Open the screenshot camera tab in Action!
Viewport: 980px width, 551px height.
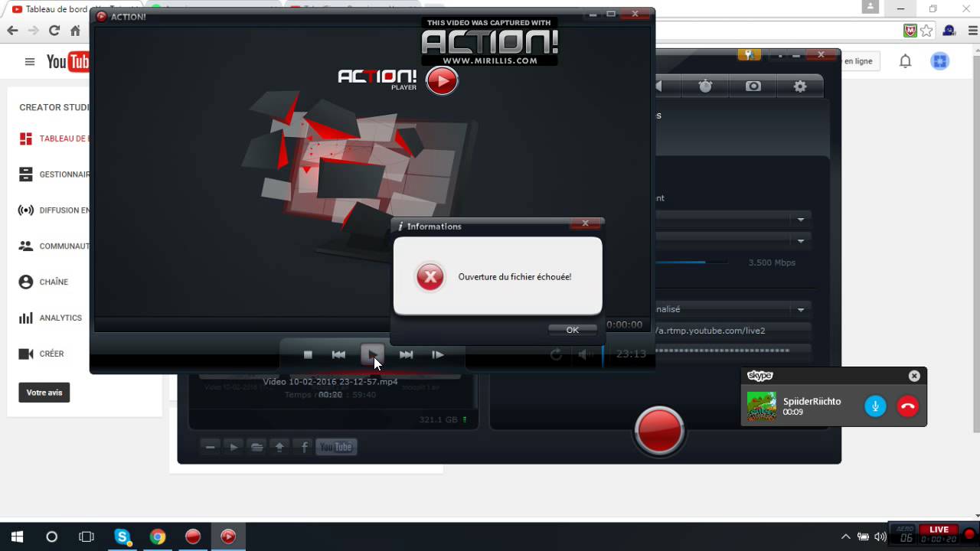coord(753,86)
